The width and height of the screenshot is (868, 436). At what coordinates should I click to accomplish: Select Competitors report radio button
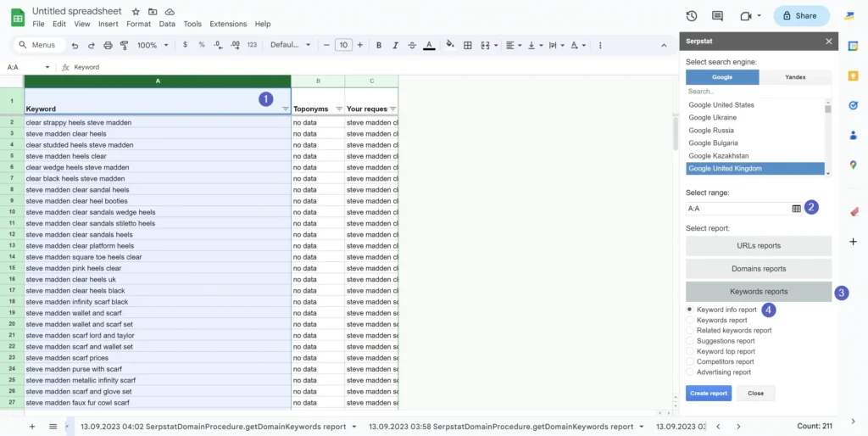click(x=690, y=361)
